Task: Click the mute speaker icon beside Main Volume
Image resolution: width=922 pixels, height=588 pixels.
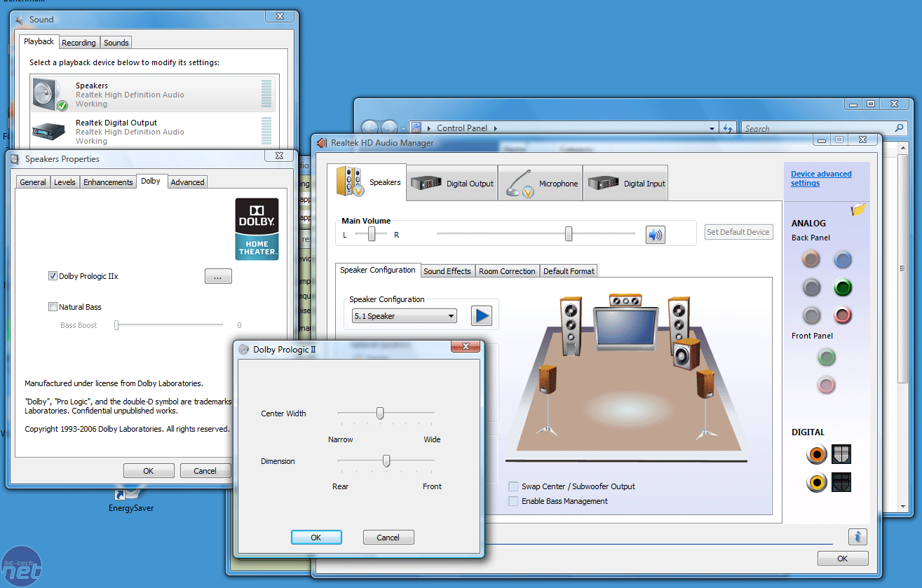Action: click(655, 235)
